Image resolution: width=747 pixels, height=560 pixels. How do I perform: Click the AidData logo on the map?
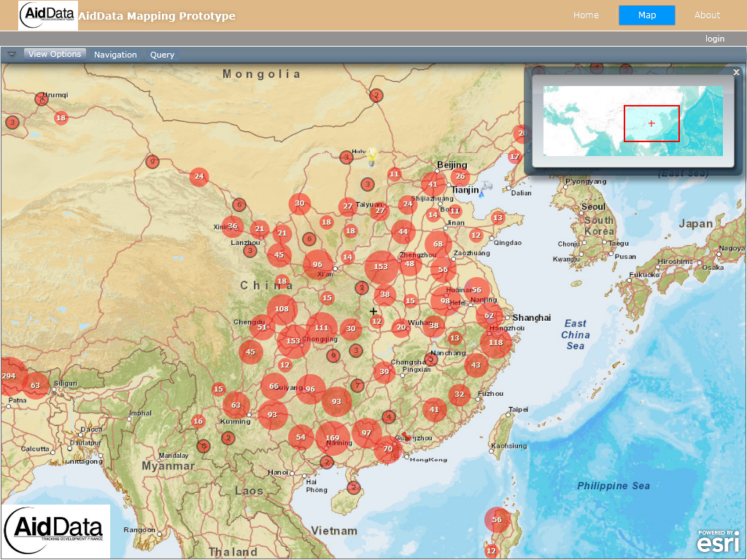click(x=55, y=531)
